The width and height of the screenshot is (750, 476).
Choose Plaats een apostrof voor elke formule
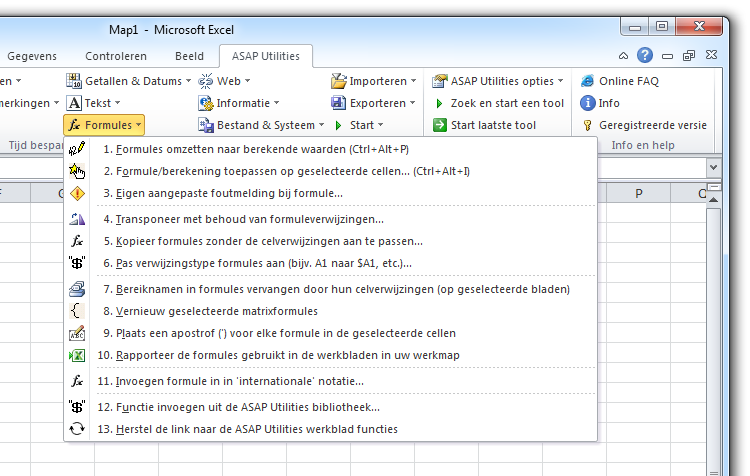331,333
